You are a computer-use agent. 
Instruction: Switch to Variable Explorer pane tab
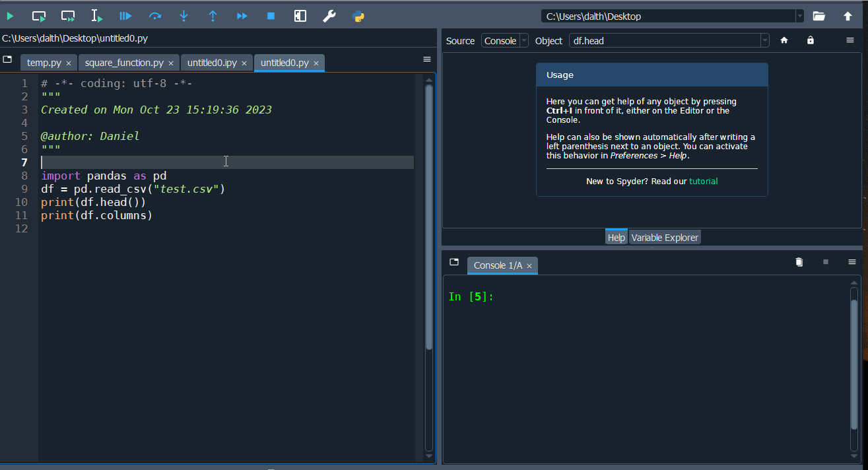click(x=664, y=237)
